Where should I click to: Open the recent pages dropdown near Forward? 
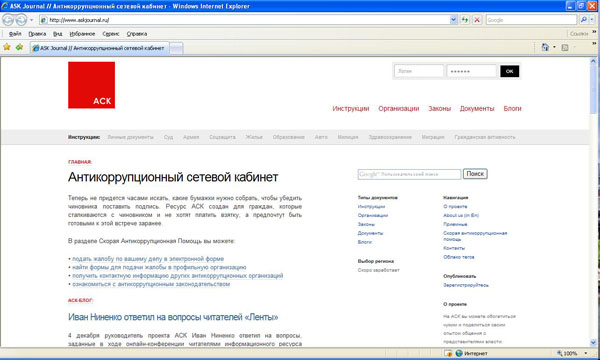(x=31, y=20)
